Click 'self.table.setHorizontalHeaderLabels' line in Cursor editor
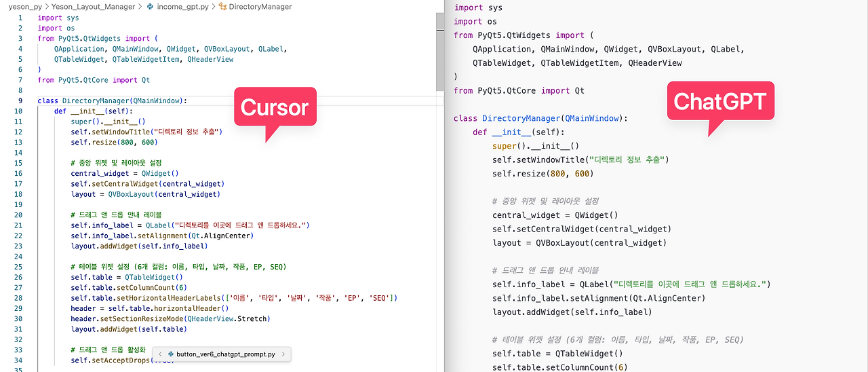The image size is (868, 372). (234, 298)
